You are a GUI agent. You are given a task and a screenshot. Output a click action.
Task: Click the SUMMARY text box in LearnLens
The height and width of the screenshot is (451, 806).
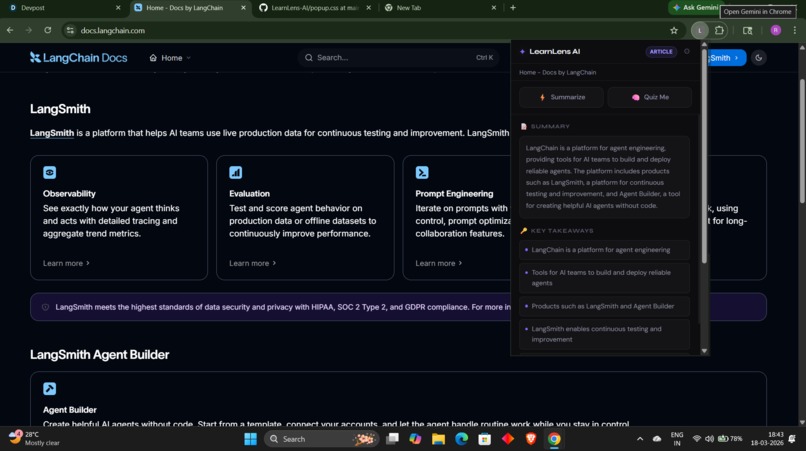(x=604, y=177)
